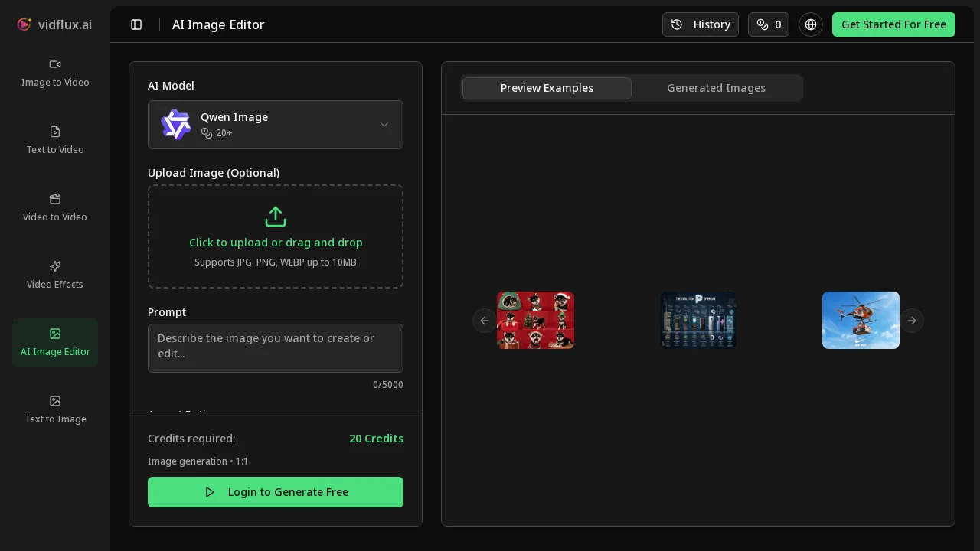Viewport: 980px width, 551px height.
Task: Click Get Started For Free
Action: (893, 24)
